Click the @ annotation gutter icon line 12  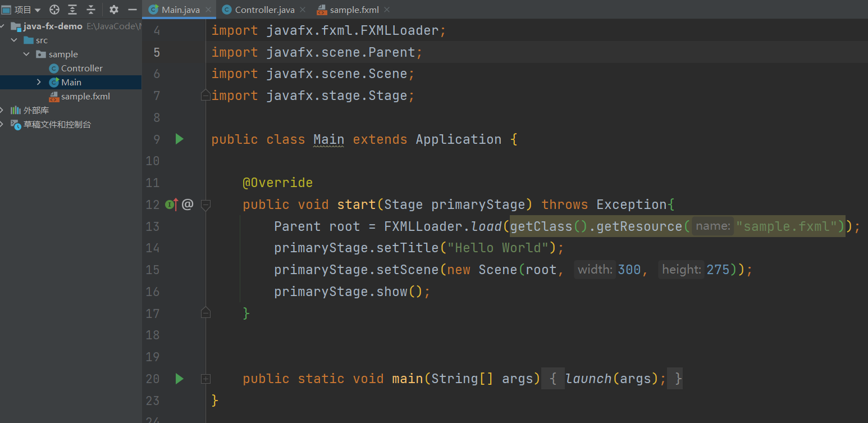188,204
